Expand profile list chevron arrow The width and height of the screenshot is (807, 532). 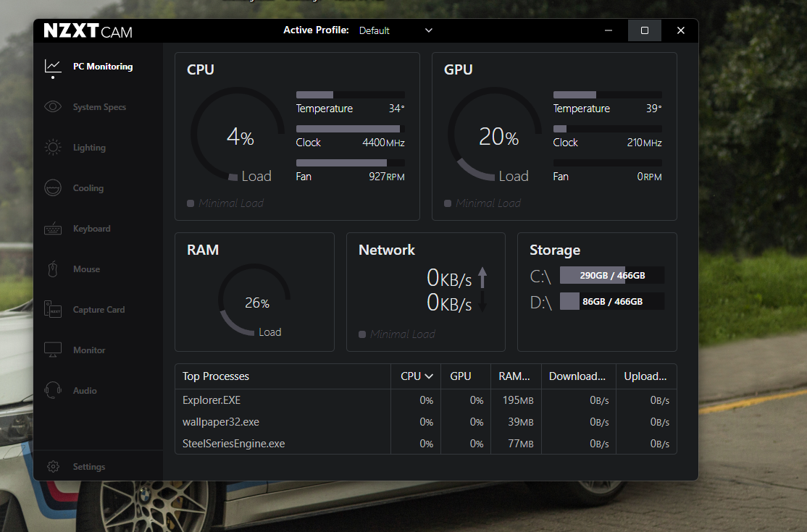point(428,30)
